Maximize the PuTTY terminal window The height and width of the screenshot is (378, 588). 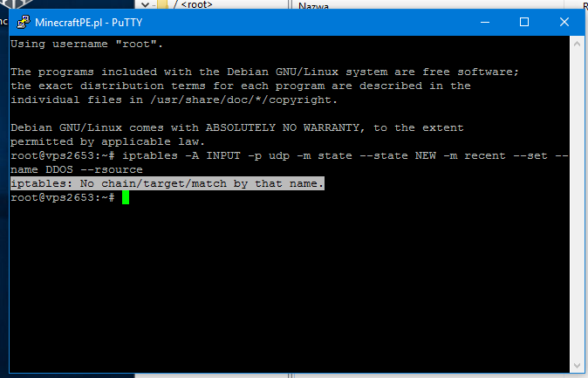pos(524,21)
